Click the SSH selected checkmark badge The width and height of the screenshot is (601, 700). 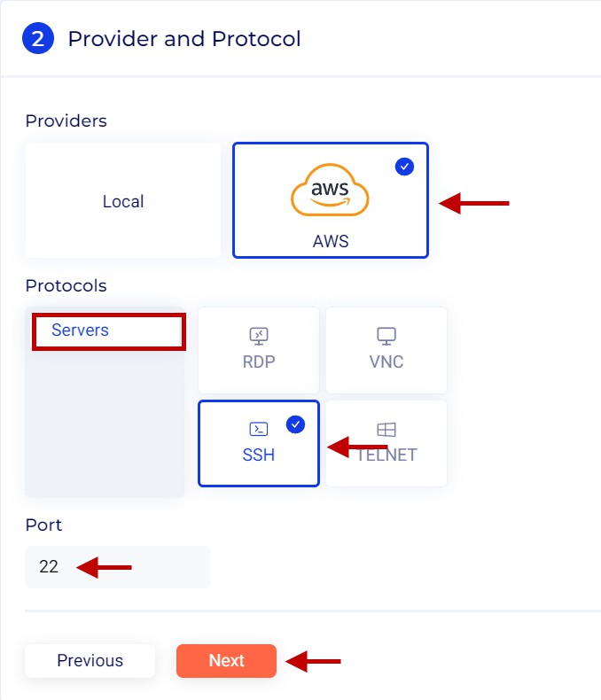[x=295, y=424]
